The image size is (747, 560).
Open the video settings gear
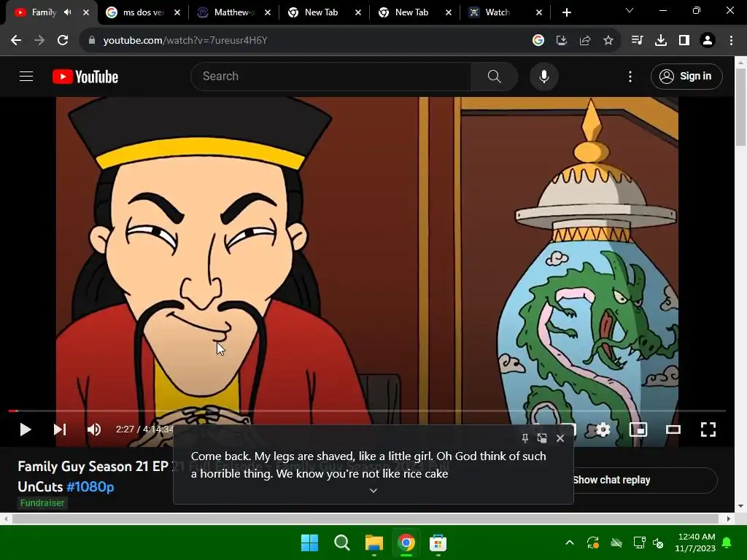point(603,429)
